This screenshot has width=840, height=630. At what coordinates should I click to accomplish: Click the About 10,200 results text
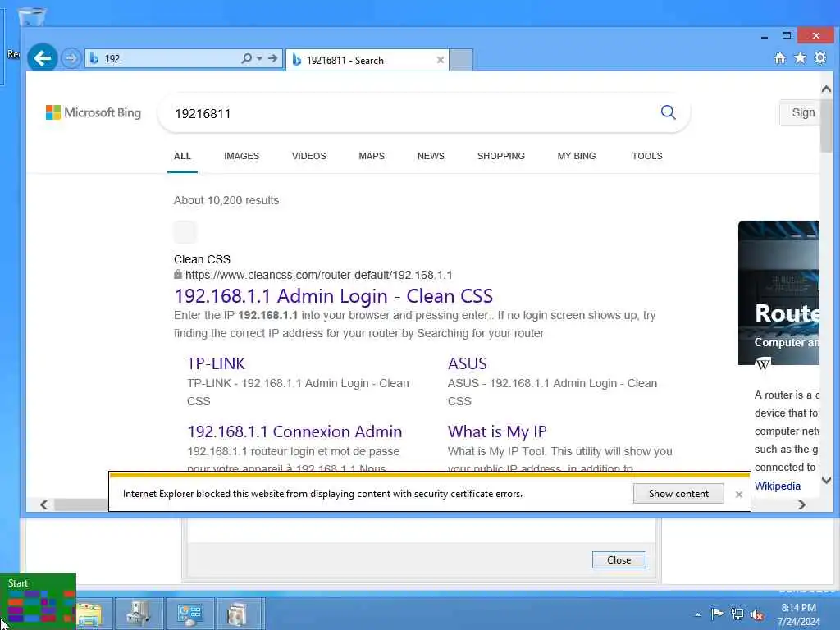tap(226, 200)
